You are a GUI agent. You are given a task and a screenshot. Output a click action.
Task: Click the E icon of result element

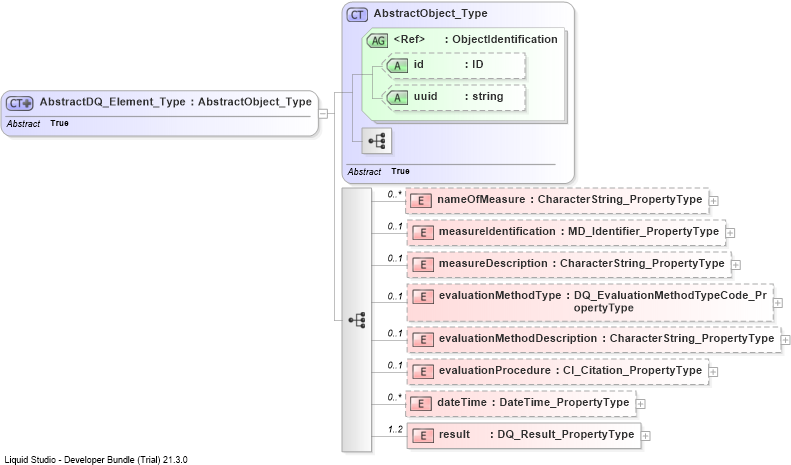423,436
